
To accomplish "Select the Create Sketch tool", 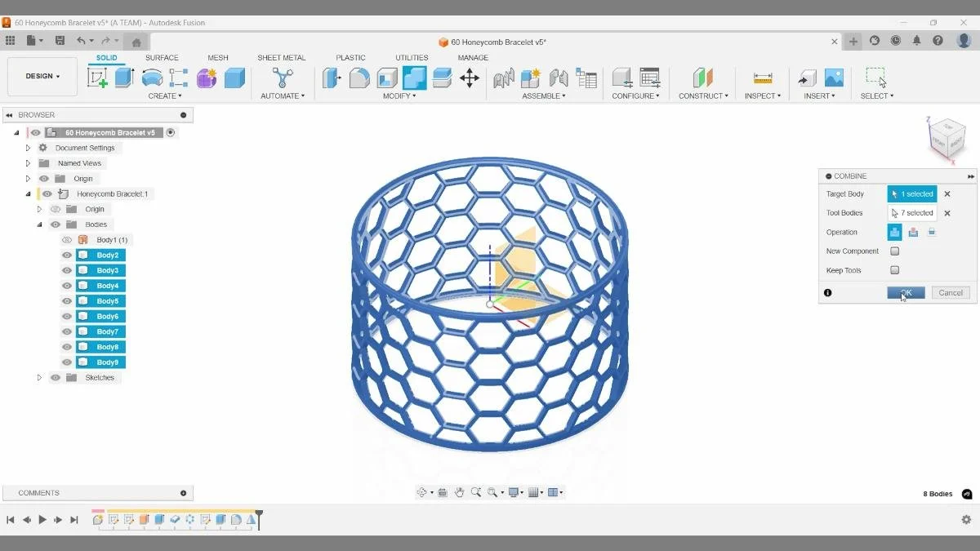I will click(97, 78).
